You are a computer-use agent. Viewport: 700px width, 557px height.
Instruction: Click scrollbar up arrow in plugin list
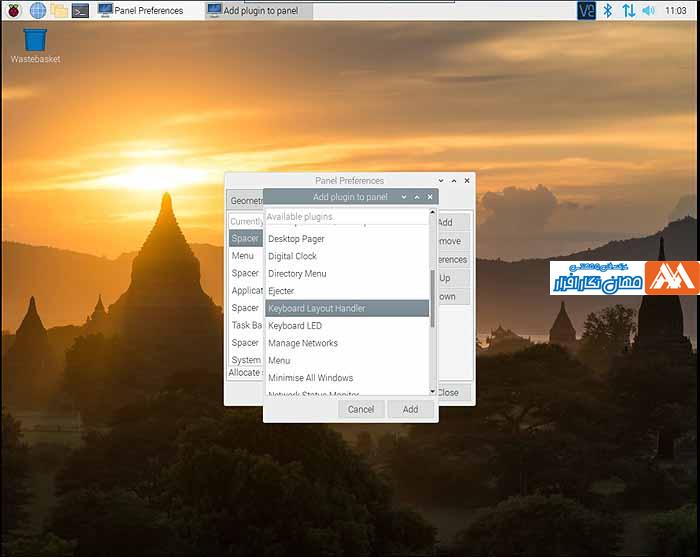[432, 212]
